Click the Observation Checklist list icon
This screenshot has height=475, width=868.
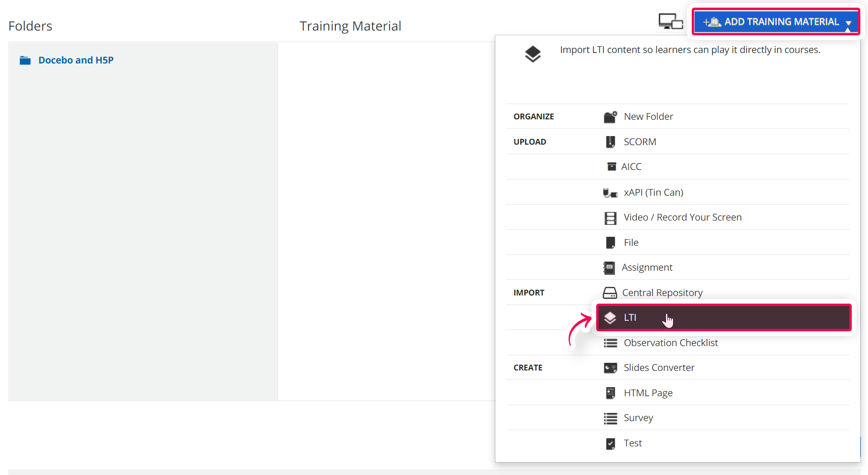tap(611, 343)
